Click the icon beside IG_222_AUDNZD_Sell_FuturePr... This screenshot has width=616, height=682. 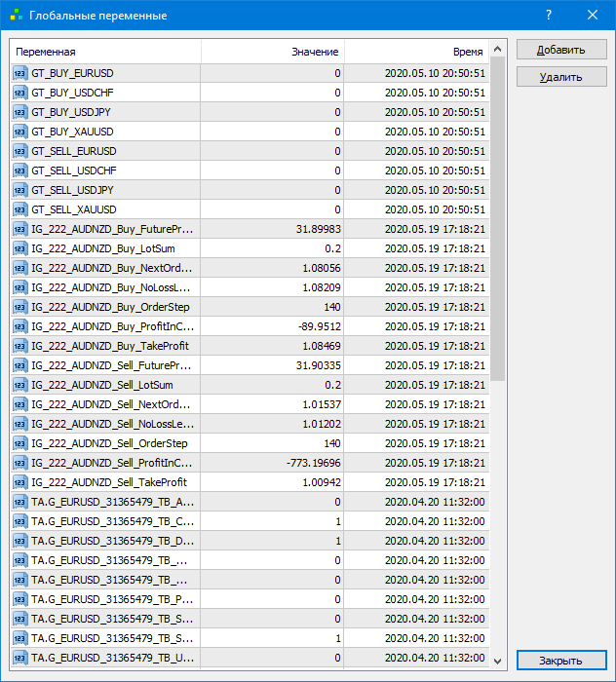click(20, 365)
